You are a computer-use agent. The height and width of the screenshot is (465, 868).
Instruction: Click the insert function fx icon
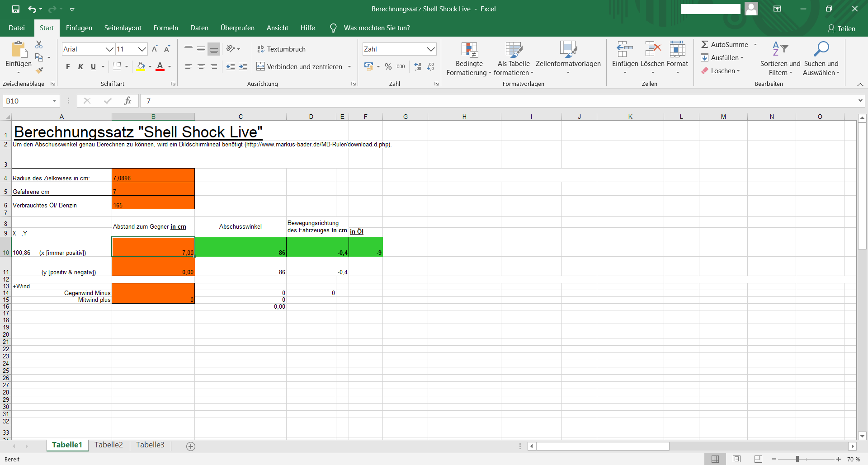[127, 101]
